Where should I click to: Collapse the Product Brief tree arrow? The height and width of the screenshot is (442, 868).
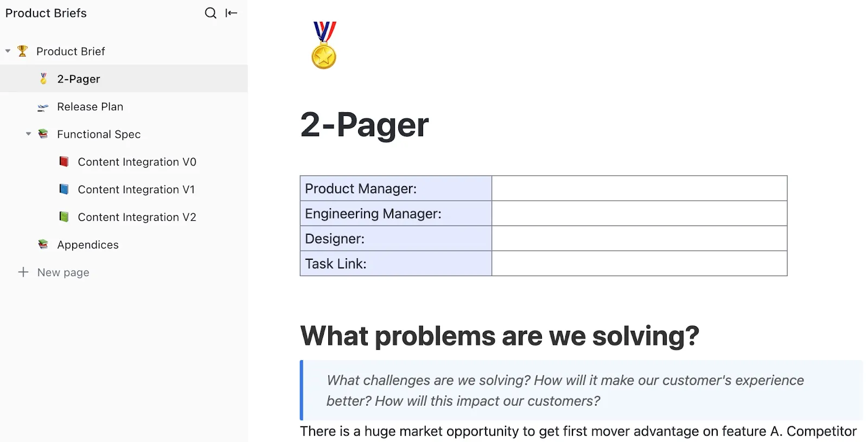pos(8,51)
